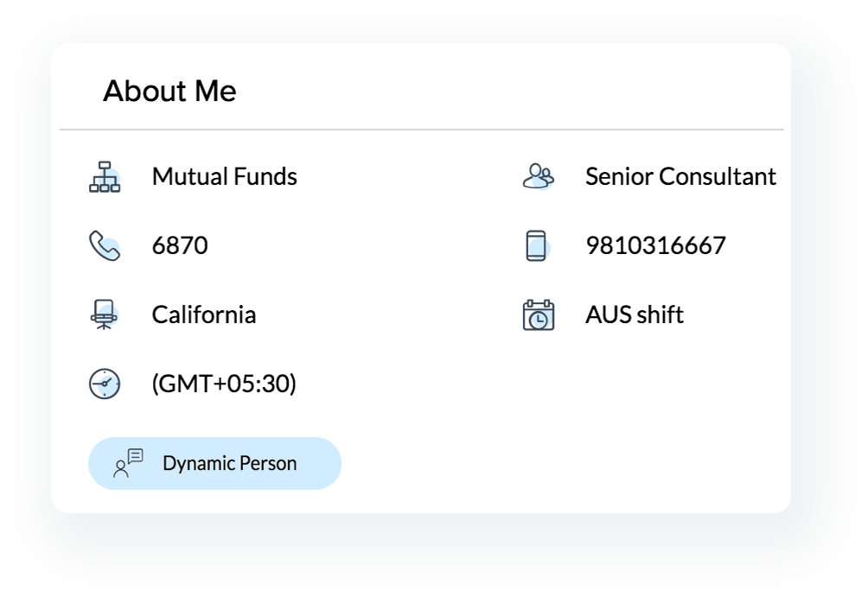The image size is (868, 597).
Task: Click the About Me heading
Action: coord(169,91)
